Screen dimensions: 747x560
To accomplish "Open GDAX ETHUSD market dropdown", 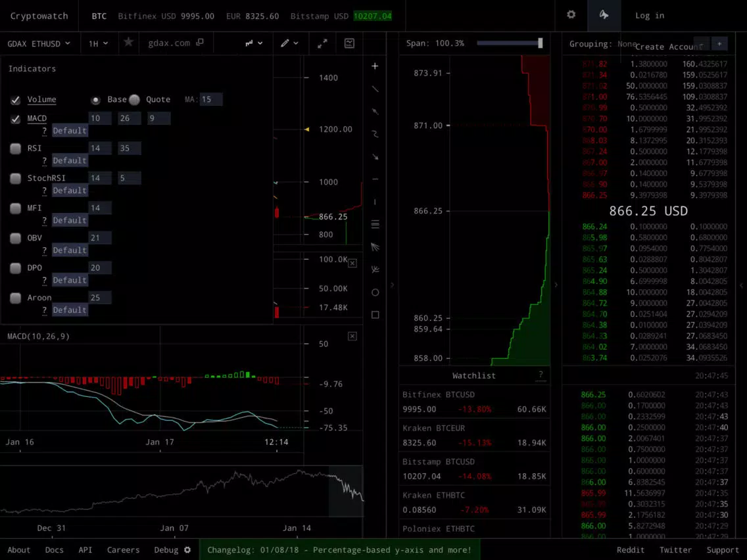I will [x=39, y=44].
